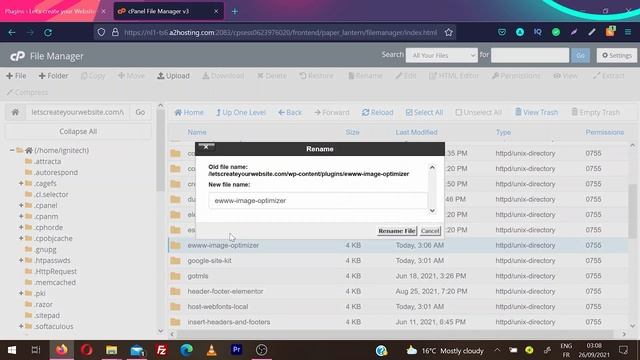
Task: Click Collapse All in tree panel
Action: pyautogui.click(x=78, y=131)
